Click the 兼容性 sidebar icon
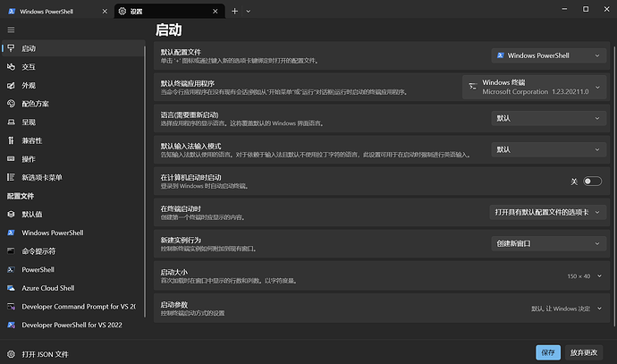The image size is (617, 364). 11,140
